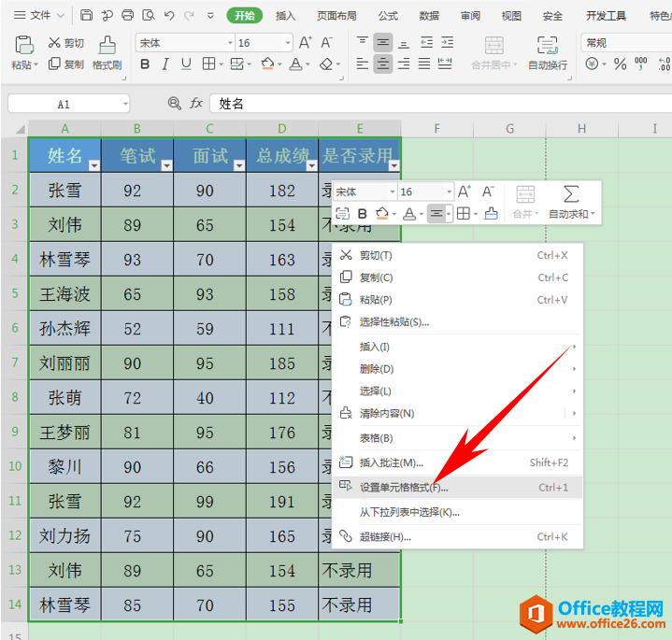The image size is (672, 640).
Task: Toggle Bold in the ribbon
Action: pyautogui.click(x=145, y=64)
